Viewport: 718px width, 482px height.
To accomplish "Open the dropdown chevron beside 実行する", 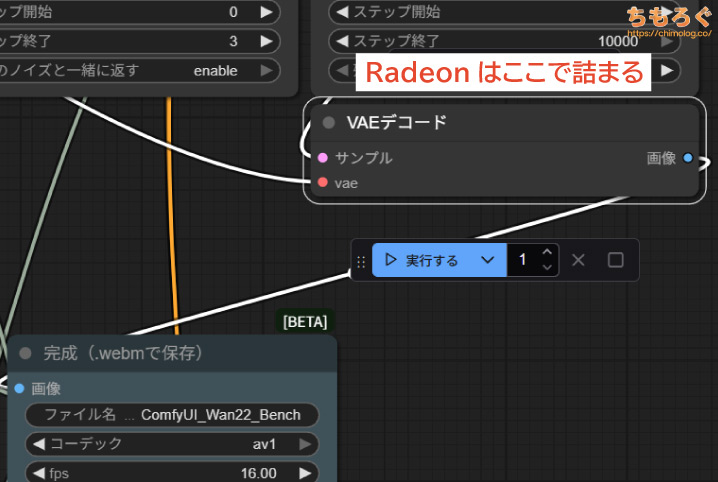I will click(488, 260).
